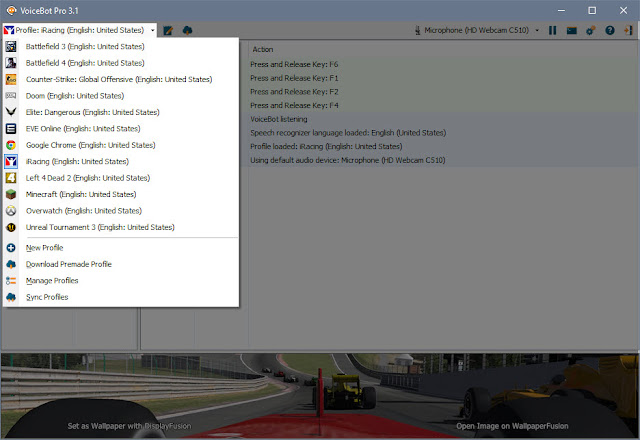This screenshot has width=640, height=440.
Task: Click the VoiceBot Pro title bar logo
Action: [x=12, y=10]
